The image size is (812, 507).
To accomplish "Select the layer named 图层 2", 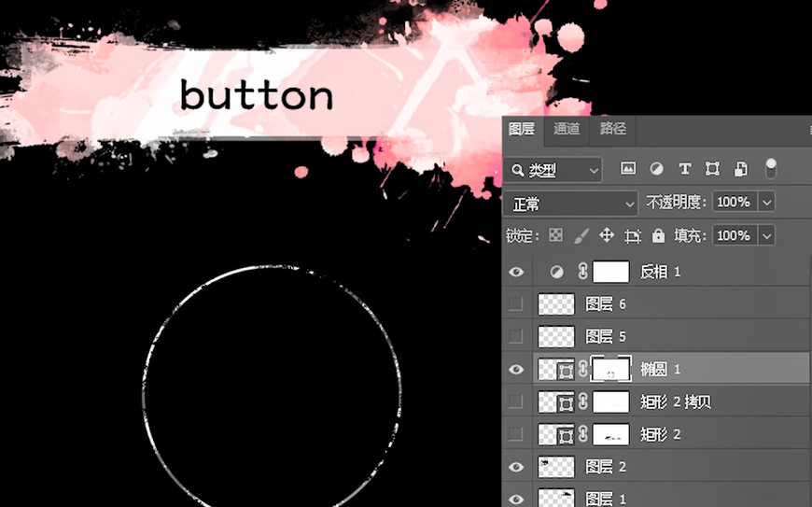I will 606,467.
